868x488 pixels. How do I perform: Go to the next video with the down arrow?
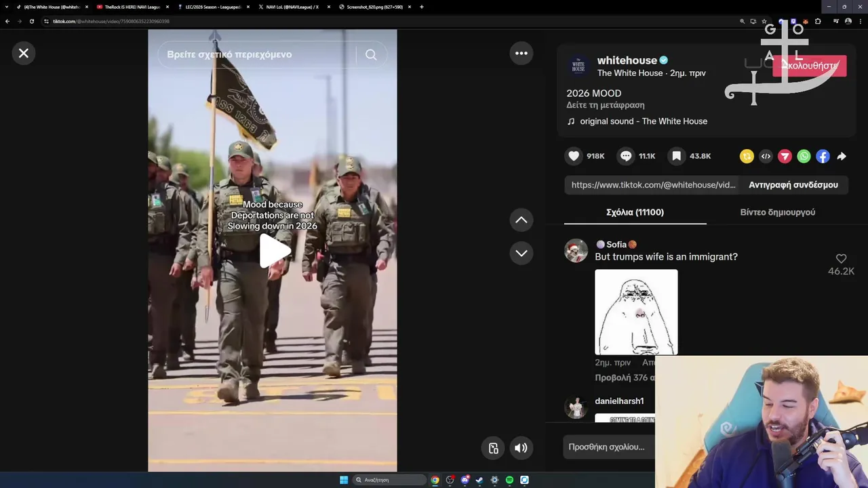[521, 253]
